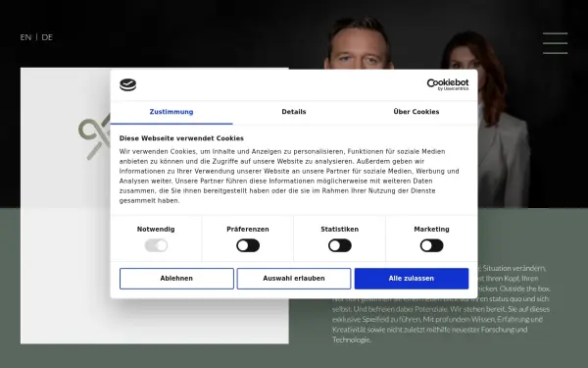The image size is (588, 368).
Task: Click the Ablehnen button
Action: pos(176,279)
